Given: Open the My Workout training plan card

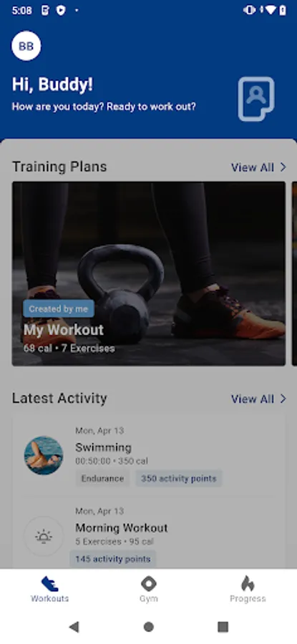Looking at the screenshot, I should (149, 273).
